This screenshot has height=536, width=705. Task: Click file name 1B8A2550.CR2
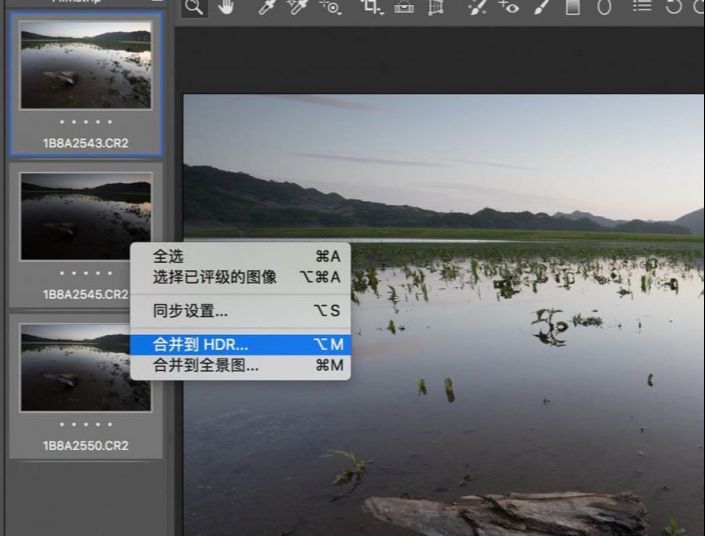85,446
